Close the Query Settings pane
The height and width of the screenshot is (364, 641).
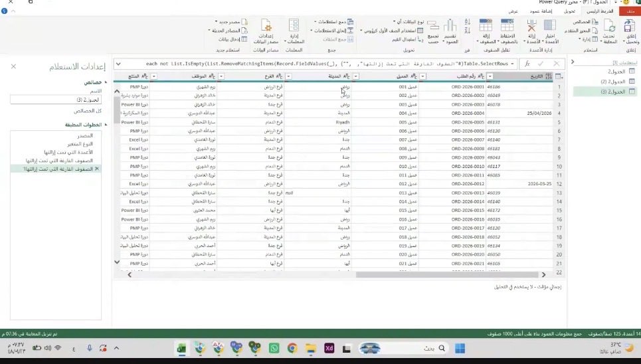click(13, 66)
